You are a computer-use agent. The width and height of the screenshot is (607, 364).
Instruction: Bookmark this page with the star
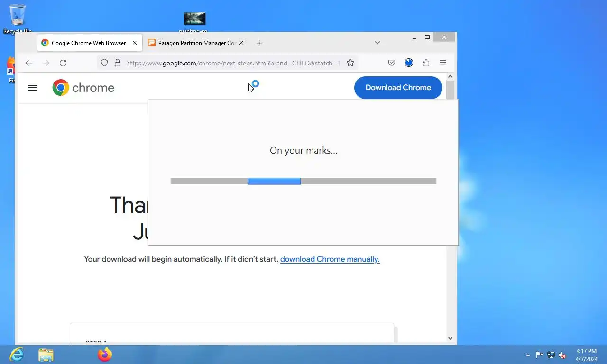point(350,63)
